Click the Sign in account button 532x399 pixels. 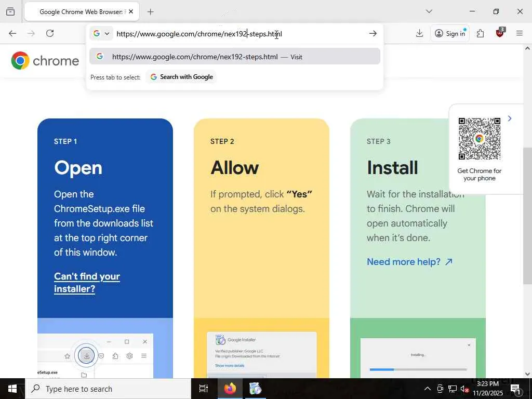[x=450, y=33]
